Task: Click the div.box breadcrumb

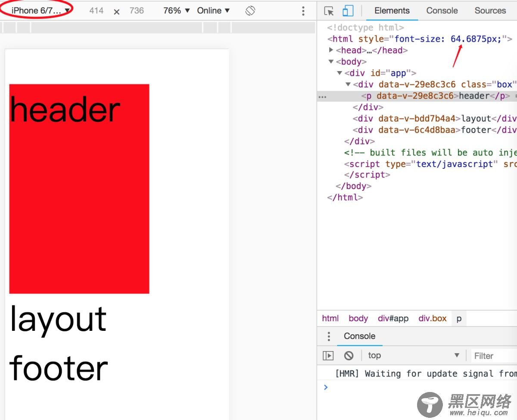Action: [x=433, y=318]
